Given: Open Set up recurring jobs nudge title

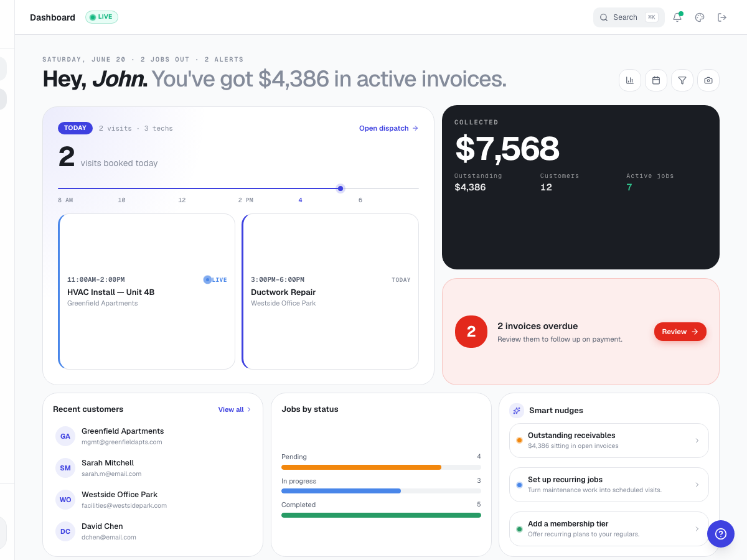Looking at the screenshot, I should (565, 480).
